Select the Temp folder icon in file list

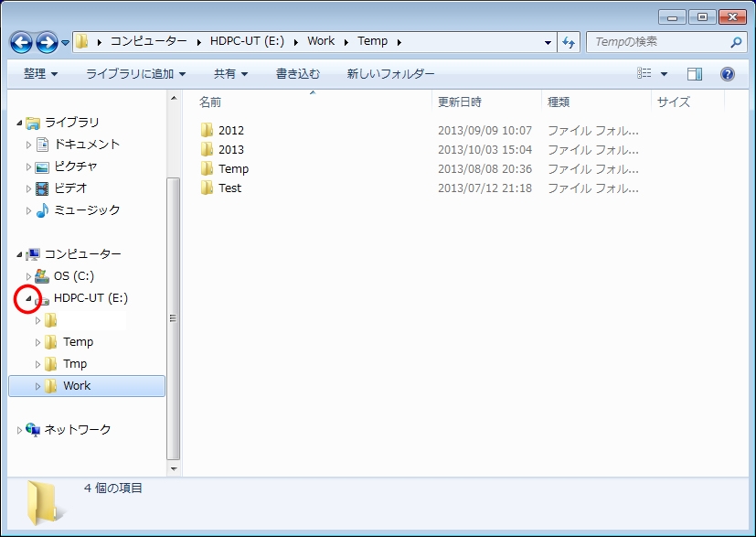[x=207, y=168]
